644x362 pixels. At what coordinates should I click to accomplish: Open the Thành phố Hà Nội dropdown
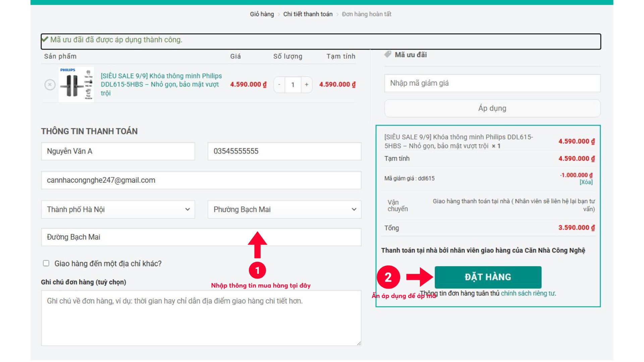click(118, 209)
